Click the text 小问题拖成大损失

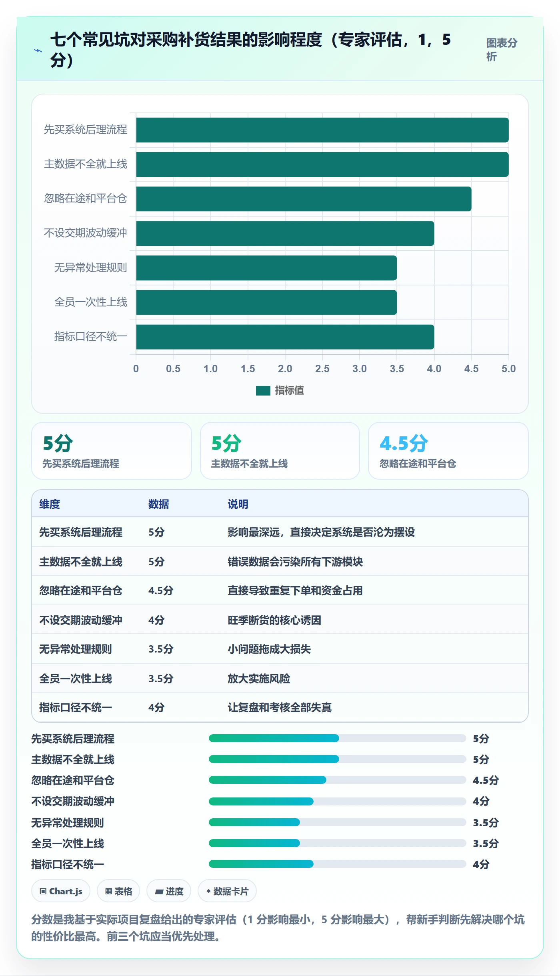pos(269,649)
